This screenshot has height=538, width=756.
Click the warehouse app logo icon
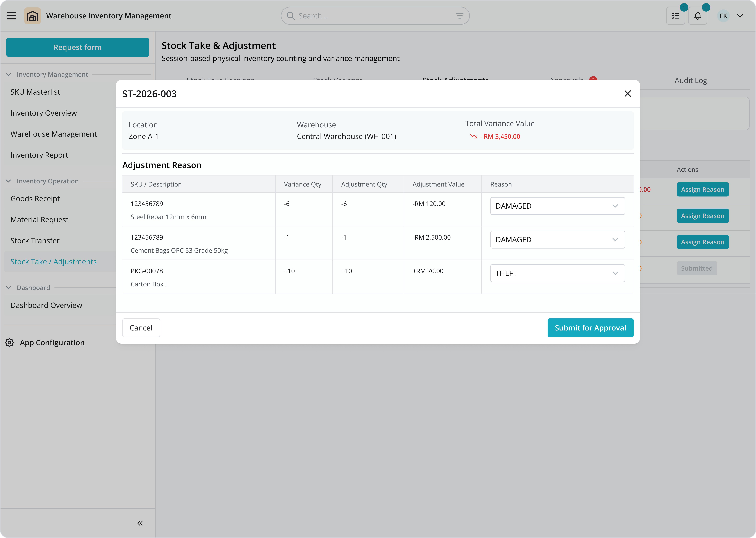pyautogui.click(x=32, y=16)
